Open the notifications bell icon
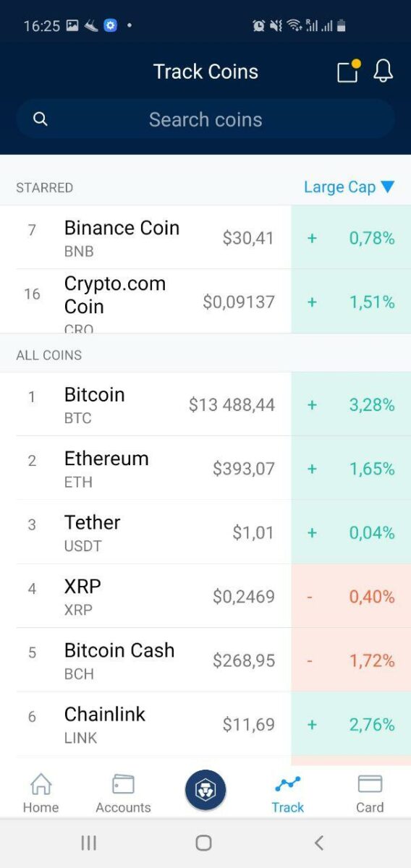411x868 pixels. tap(383, 71)
